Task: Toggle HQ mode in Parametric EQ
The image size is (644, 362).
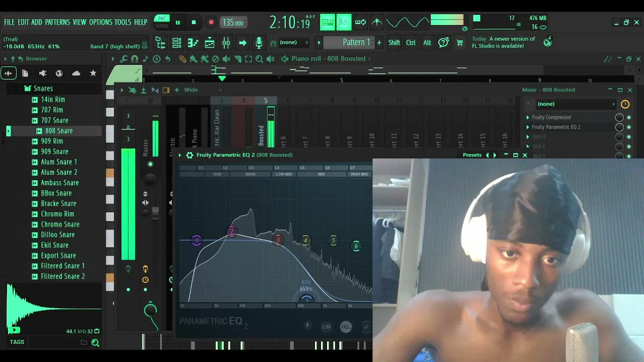Action: click(x=346, y=327)
